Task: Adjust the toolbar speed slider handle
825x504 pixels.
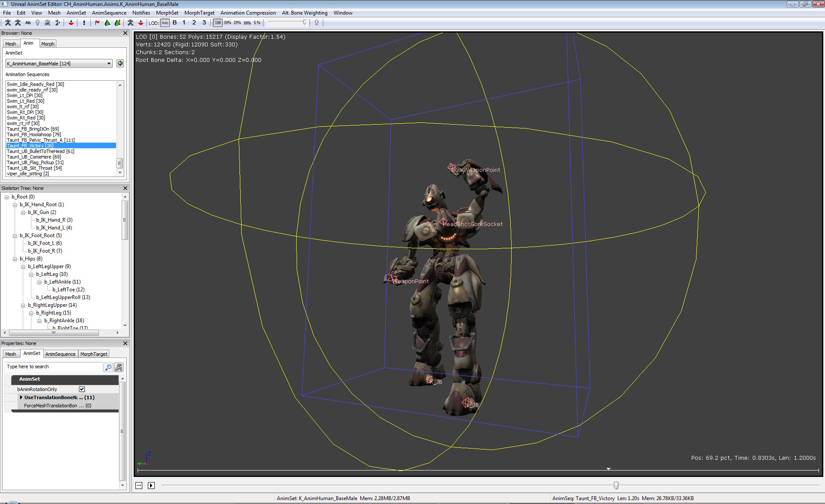Action: [304, 22]
